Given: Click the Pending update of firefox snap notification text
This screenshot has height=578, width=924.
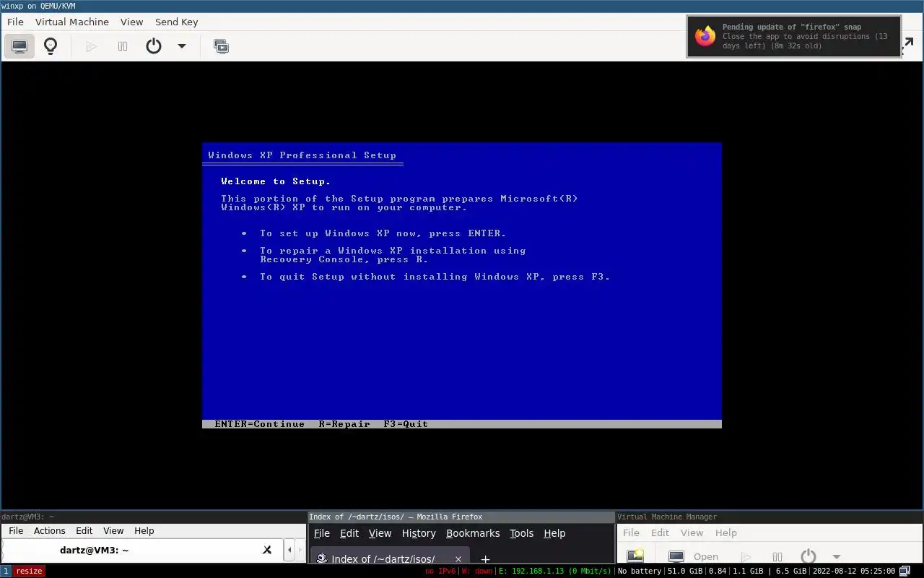Looking at the screenshot, I should point(792,27).
